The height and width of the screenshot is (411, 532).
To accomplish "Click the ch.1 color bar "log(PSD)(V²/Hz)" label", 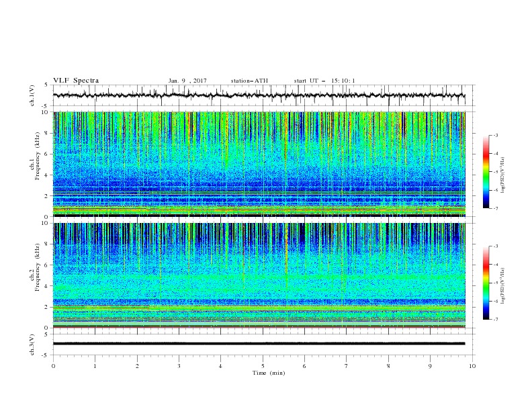I will click(x=502, y=175).
